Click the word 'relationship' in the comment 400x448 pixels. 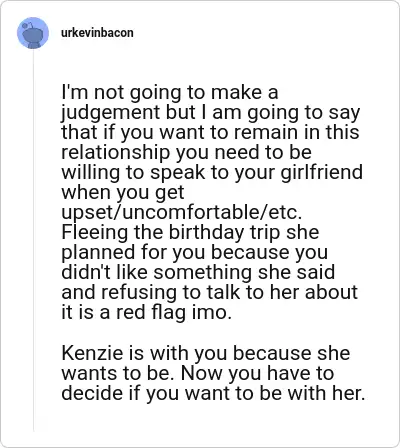(116, 153)
